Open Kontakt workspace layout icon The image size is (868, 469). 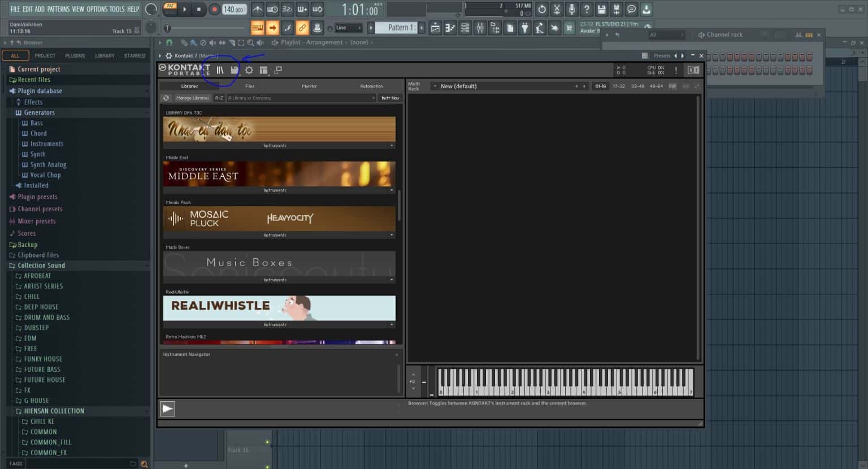coord(263,70)
